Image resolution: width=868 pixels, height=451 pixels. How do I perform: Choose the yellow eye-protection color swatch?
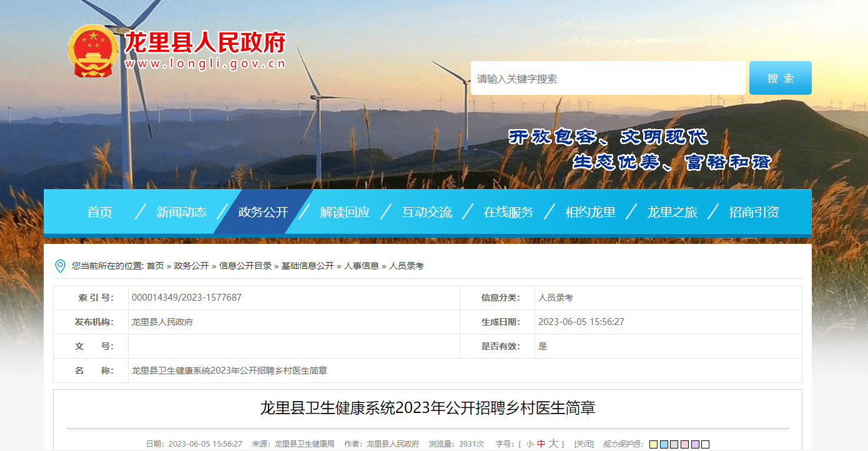(x=653, y=445)
